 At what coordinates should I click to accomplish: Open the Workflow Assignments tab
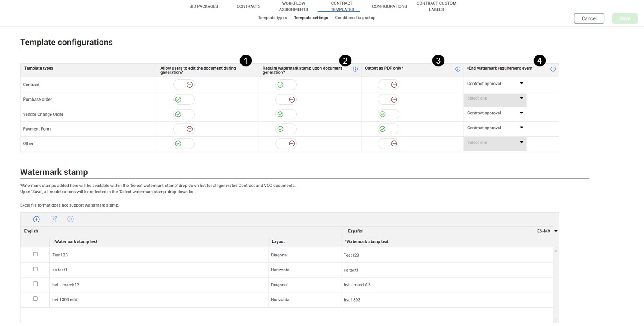(293, 6)
